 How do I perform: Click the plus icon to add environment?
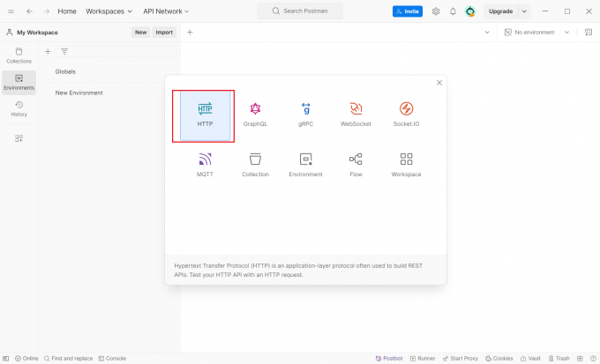click(x=48, y=52)
